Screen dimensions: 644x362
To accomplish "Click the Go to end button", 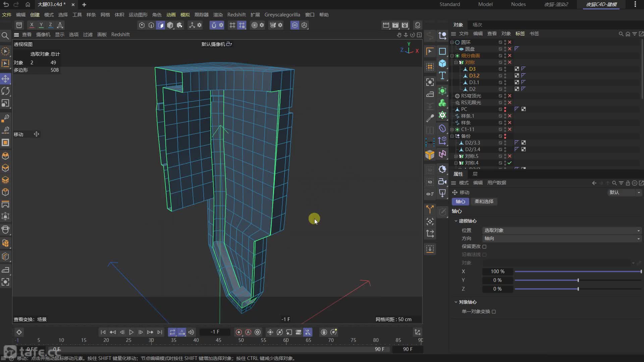I will coord(160,332).
